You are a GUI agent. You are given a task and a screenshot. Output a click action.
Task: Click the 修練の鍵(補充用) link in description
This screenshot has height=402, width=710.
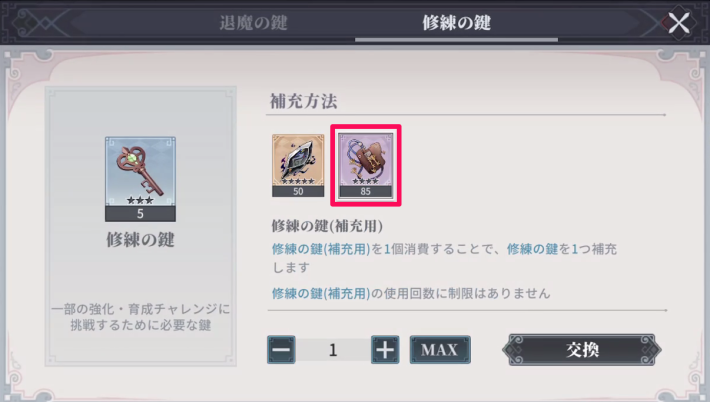tap(321, 249)
